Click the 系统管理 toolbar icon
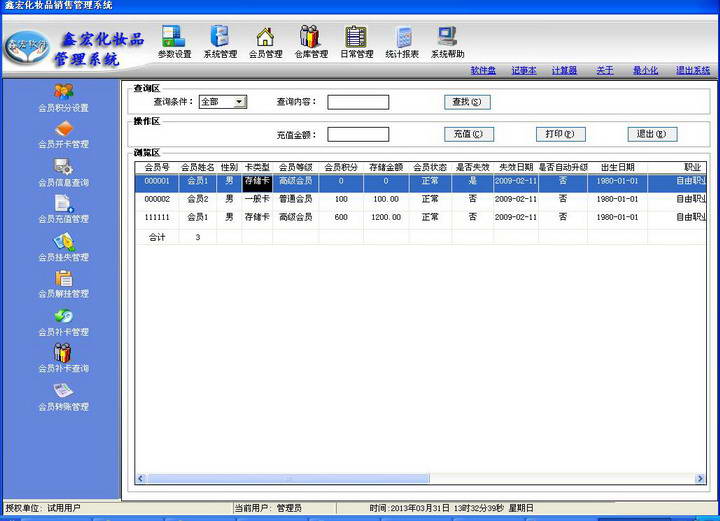Screen dimensions: 720x521 pos(219,38)
